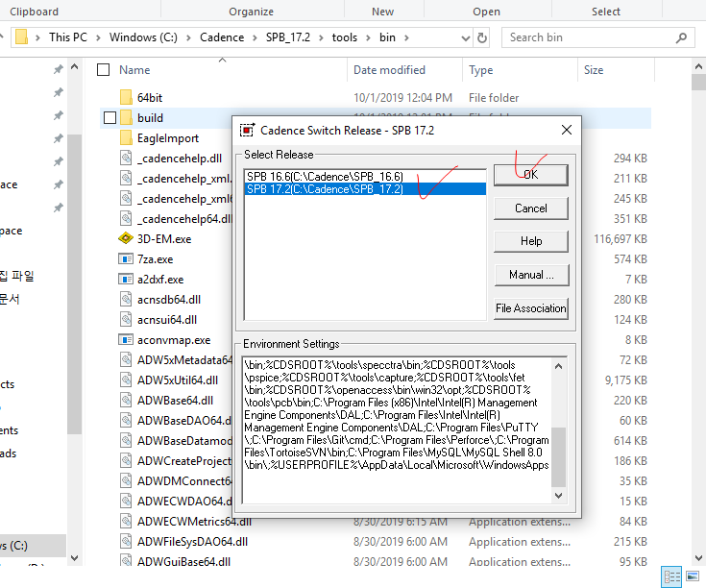Open Help in Switch Release dialog
706x588 pixels.
click(531, 241)
